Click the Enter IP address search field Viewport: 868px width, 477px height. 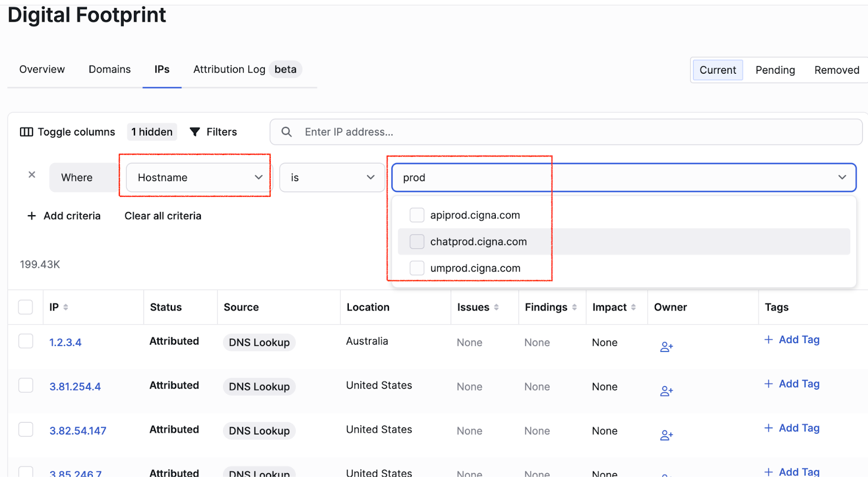point(566,132)
